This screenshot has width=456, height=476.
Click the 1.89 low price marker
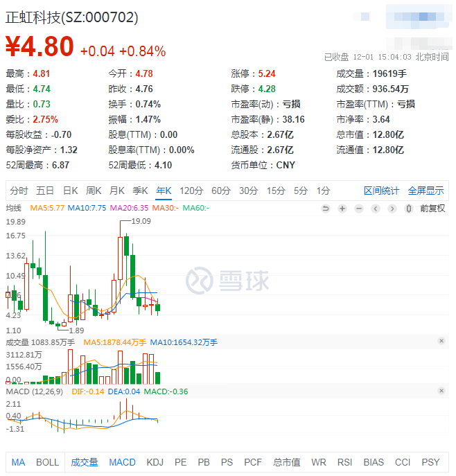tap(76, 331)
